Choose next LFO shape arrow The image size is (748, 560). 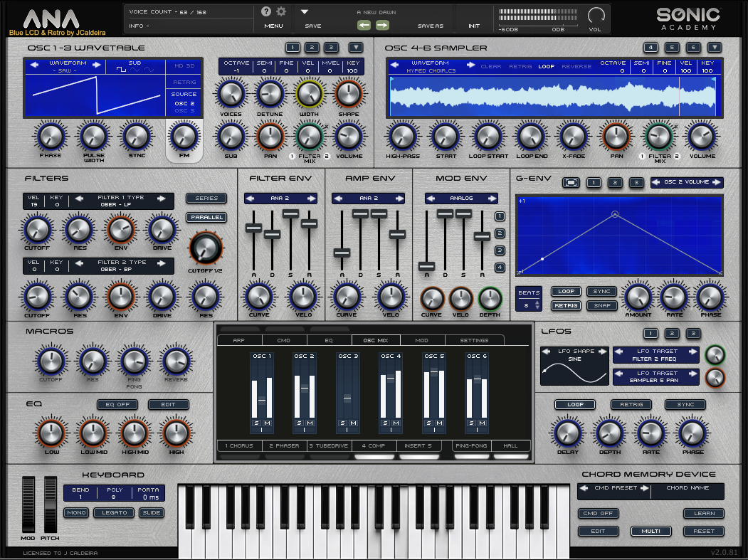coord(603,351)
